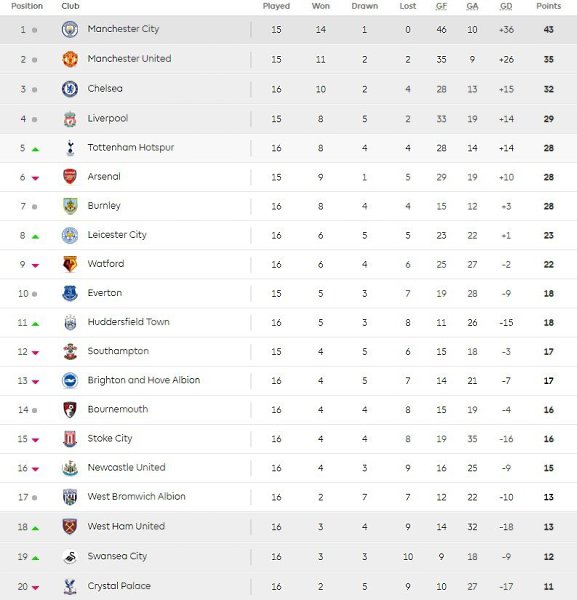The image size is (577, 600).
Task: Click the Position column header
Action: tap(27, 6)
